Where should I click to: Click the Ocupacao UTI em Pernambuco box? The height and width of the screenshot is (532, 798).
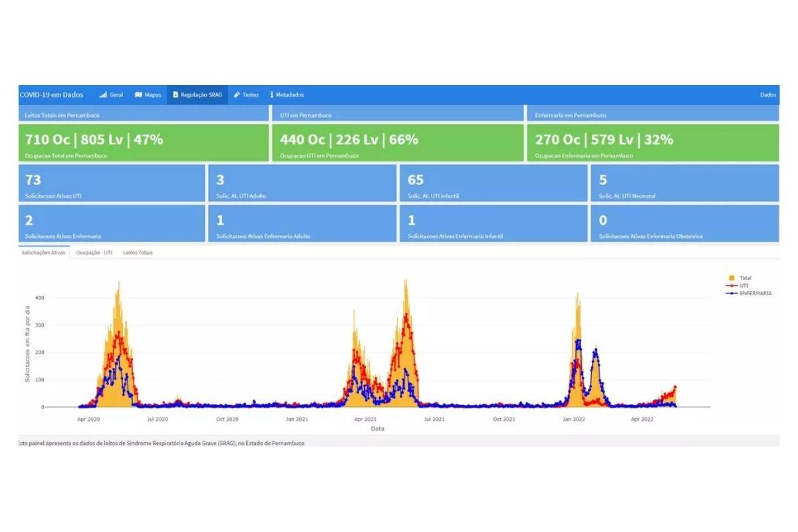398,143
